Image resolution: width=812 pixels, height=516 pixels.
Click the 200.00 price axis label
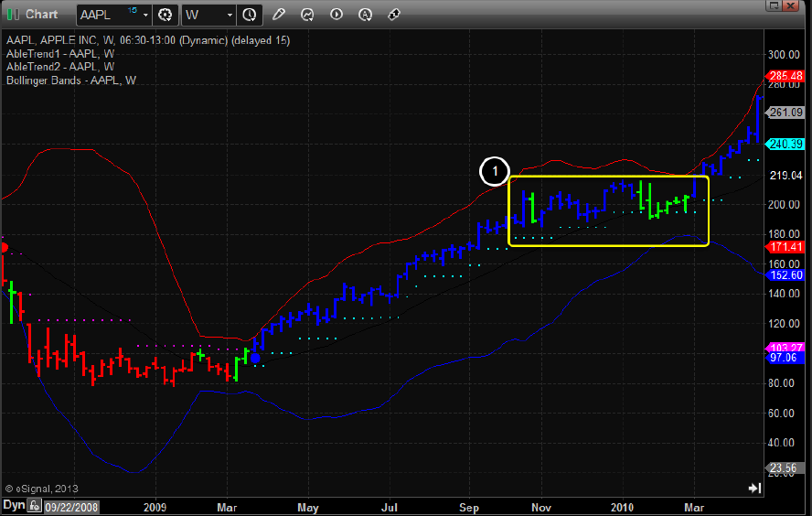point(784,205)
